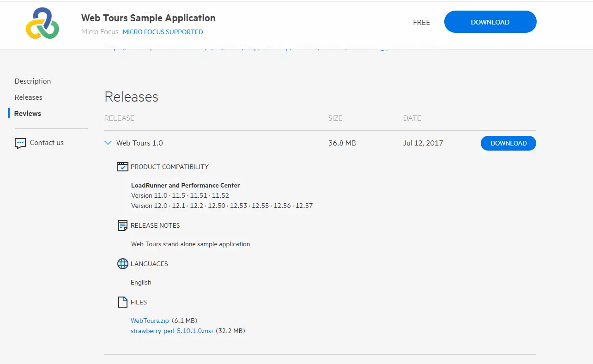The width and height of the screenshot is (593, 364).
Task: Click the RELEASE column header
Action: point(120,118)
